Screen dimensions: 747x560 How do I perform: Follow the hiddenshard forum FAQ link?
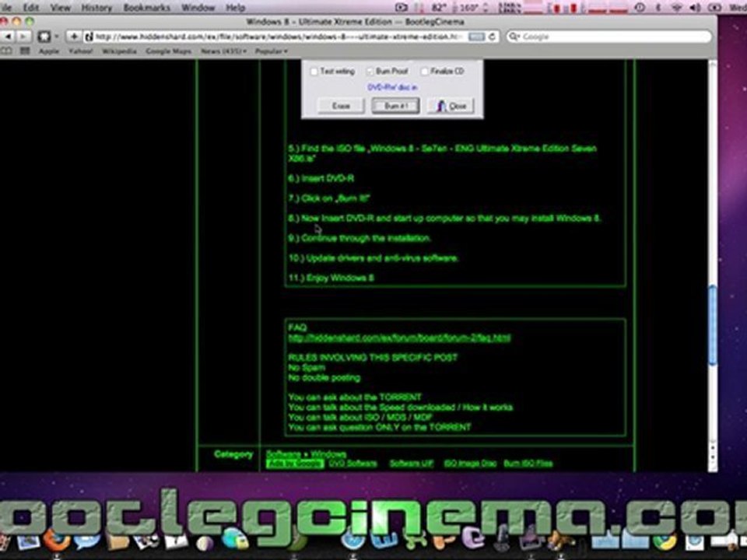tap(399, 338)
